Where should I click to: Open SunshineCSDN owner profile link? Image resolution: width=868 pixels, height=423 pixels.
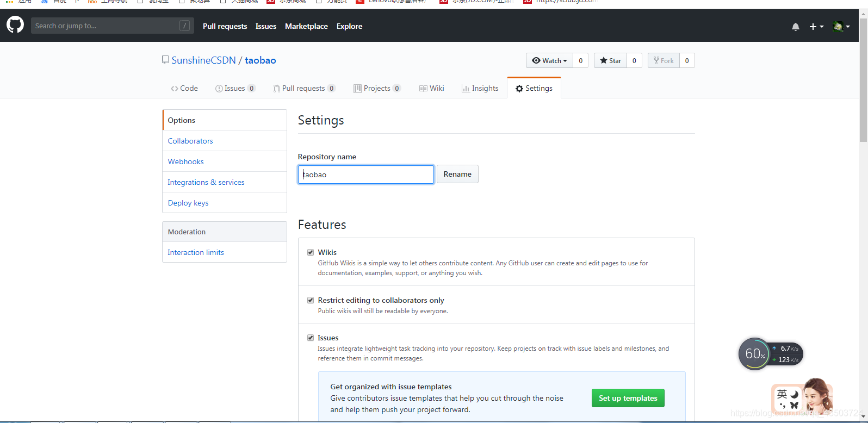[x=204, y=60]
